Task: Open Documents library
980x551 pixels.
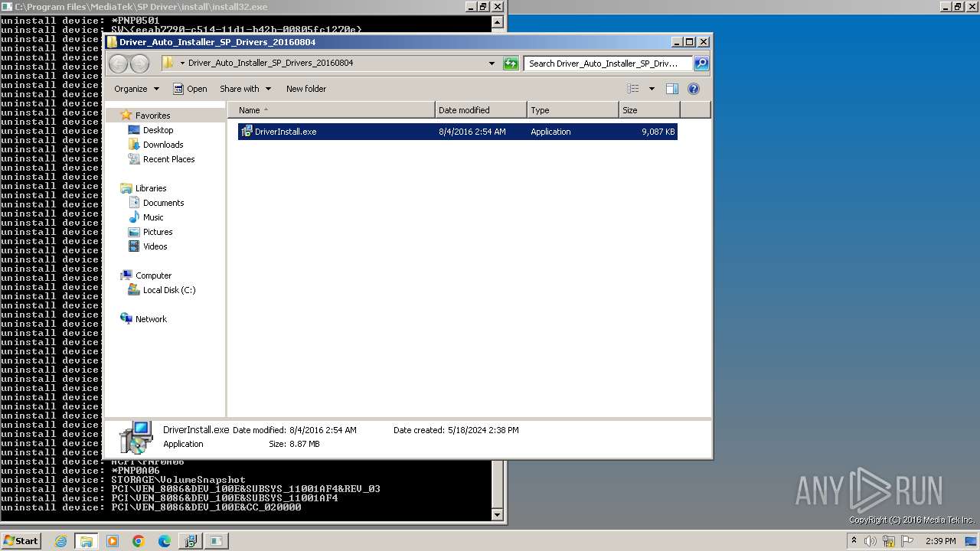Action: pos(163,203)
